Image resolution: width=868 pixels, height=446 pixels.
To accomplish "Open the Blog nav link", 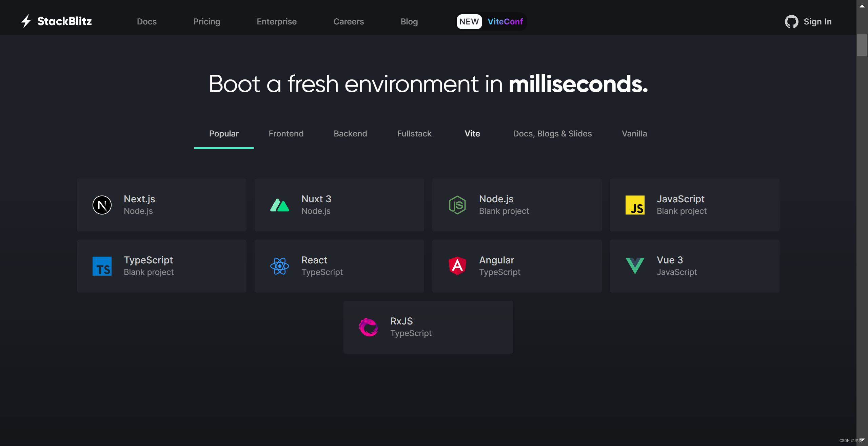I will 409,21.
